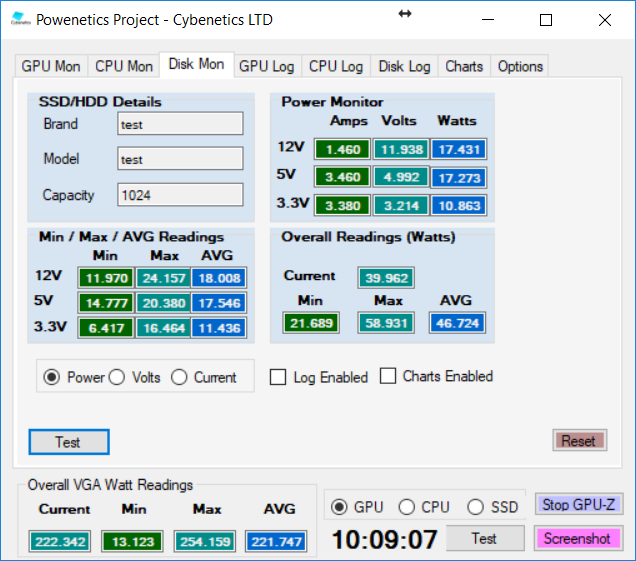Minimize the Powenetics window

pyautogui.click(x=488, y=19)
